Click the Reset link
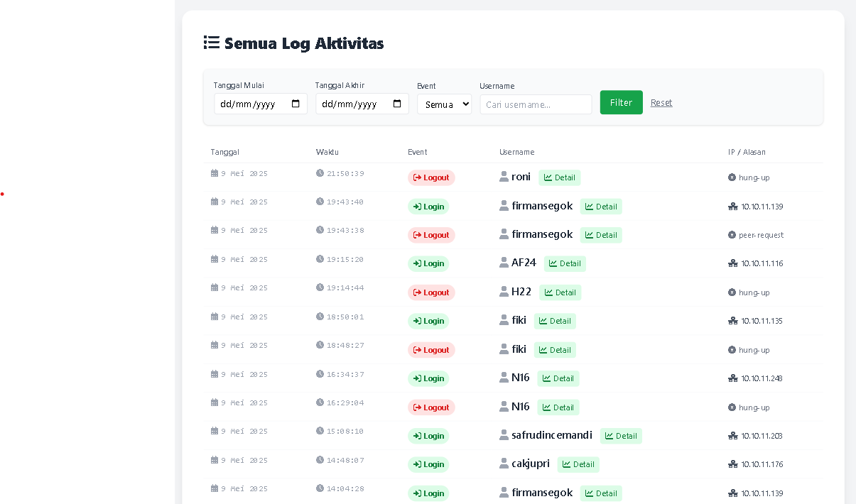This screenshot has width=856, height=504. [661, 102]
